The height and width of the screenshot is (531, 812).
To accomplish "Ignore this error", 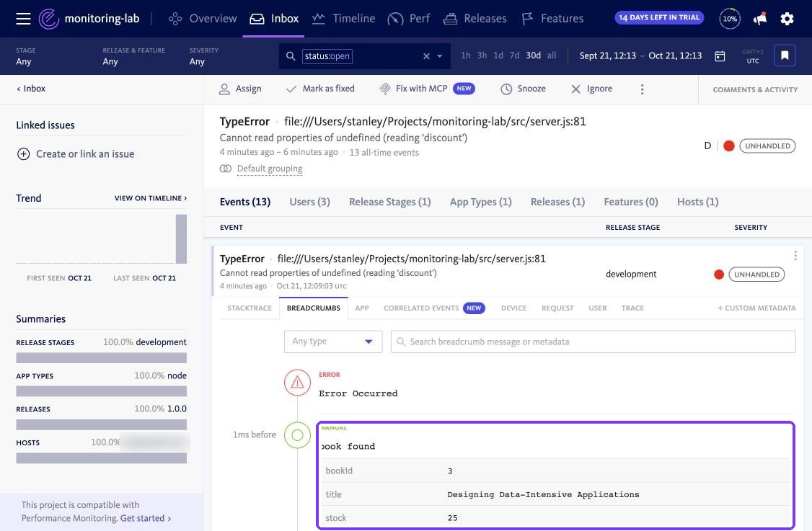I will pos(591,89).
